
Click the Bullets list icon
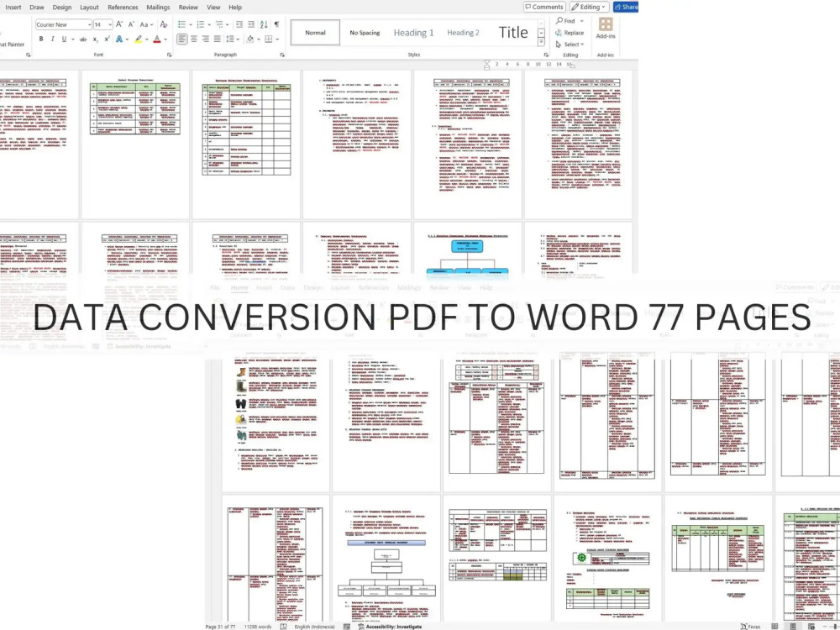[x=182, y=24]
